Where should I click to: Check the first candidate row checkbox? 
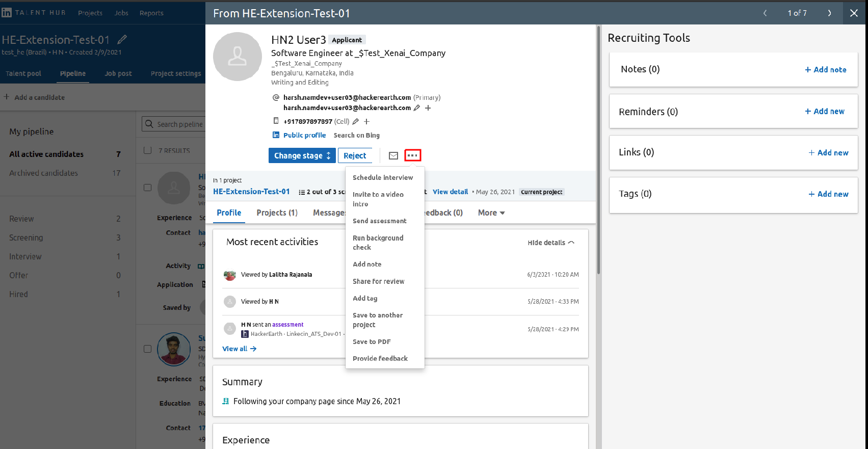148,188
